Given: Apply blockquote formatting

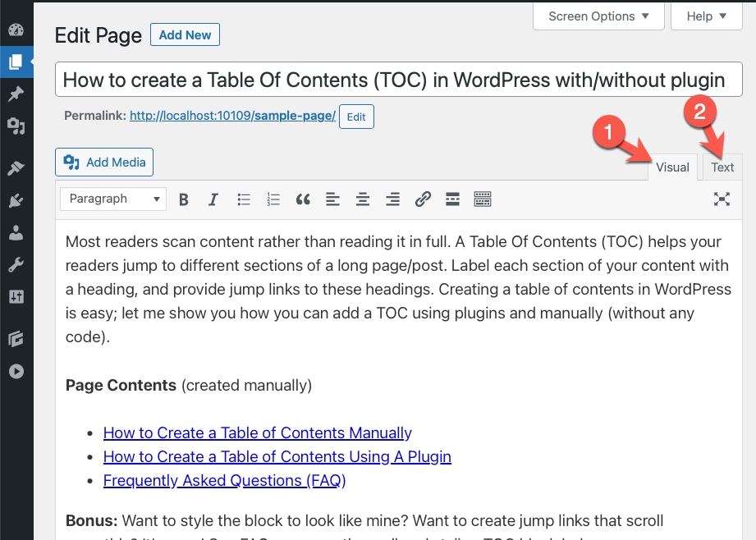Looking at the screenshot, I should click(x=303, y=199).
